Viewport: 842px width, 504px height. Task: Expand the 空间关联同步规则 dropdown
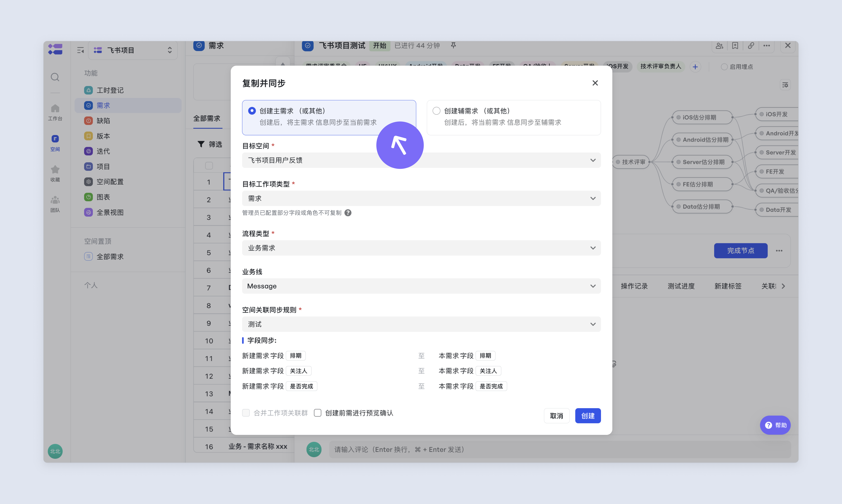(x=421, y=324)
